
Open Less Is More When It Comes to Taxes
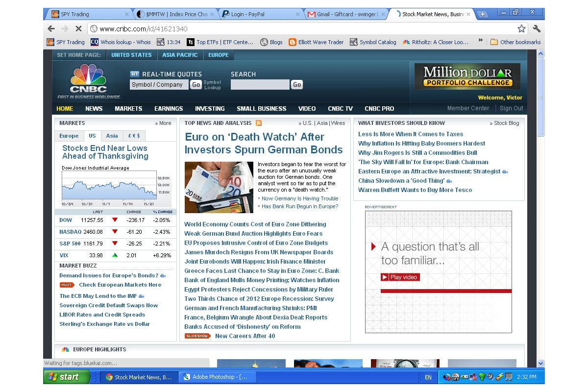411,134
